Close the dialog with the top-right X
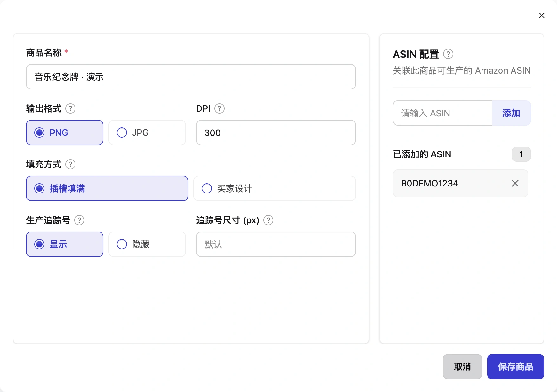The height and width of the screenshot is (392, 557). (x=541, y=16)
